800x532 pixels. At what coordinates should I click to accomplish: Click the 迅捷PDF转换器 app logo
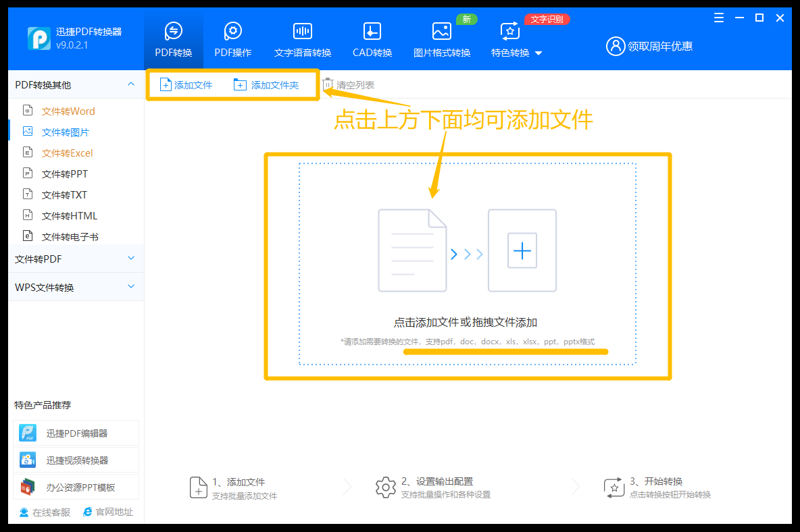click(39, 38)
